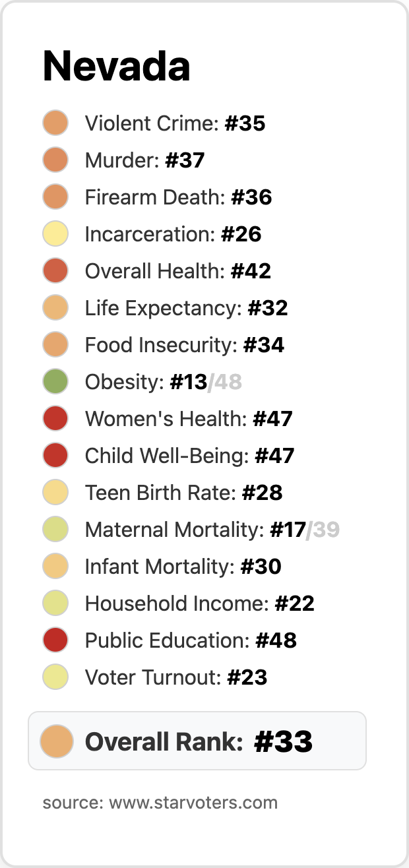Click the Voter Turnout rank label
409x868 pixels.
pyautogui.click(x=175, y=677)
